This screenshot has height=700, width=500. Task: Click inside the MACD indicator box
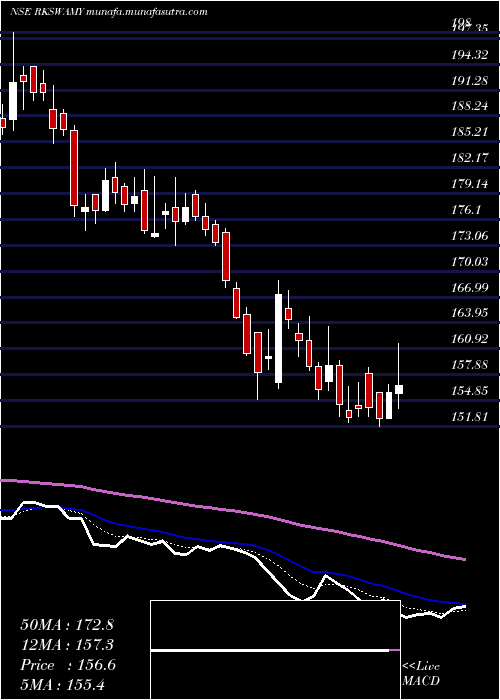[x=275, y=650]
